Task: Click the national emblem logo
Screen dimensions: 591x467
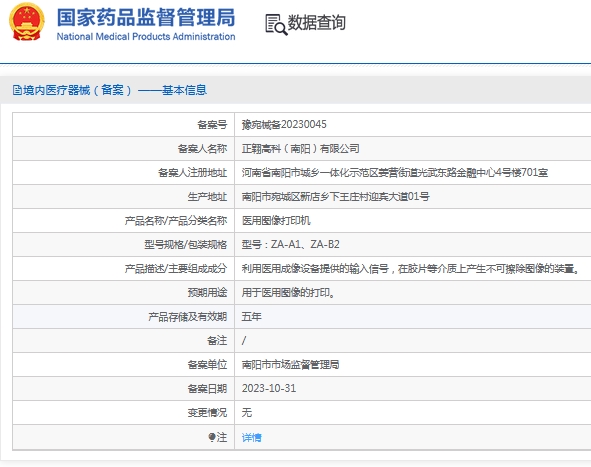Action: point(26,21)
